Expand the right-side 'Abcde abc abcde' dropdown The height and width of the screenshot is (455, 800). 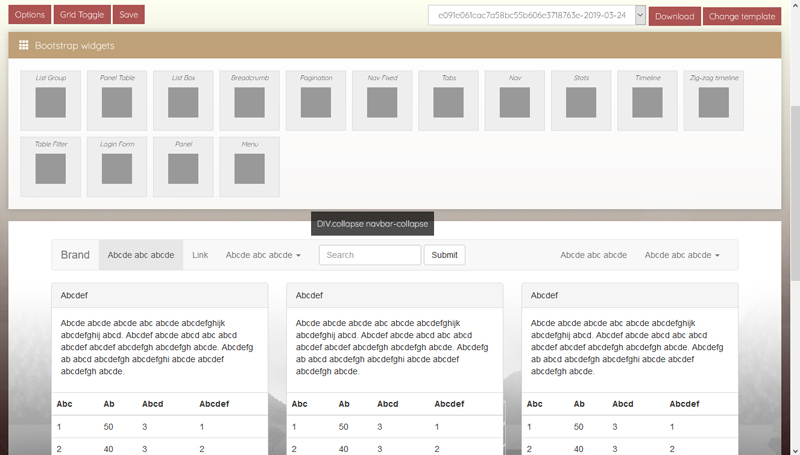(x=682, y=255)
